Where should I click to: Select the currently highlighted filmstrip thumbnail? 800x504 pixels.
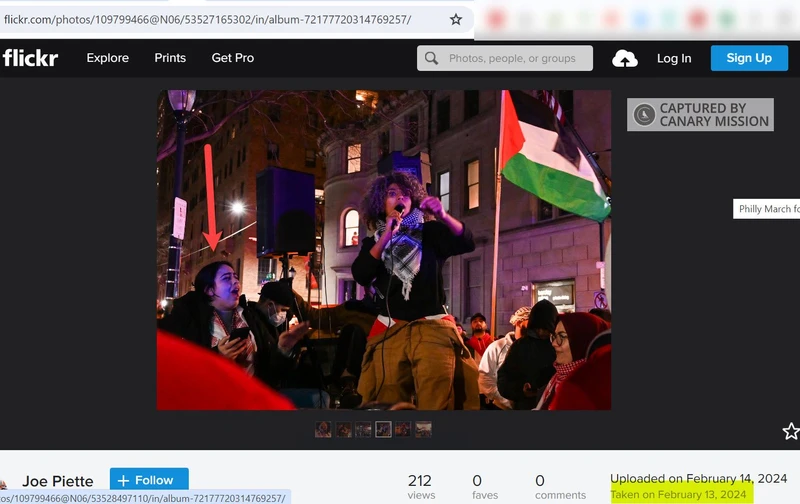tap(383, 429)
